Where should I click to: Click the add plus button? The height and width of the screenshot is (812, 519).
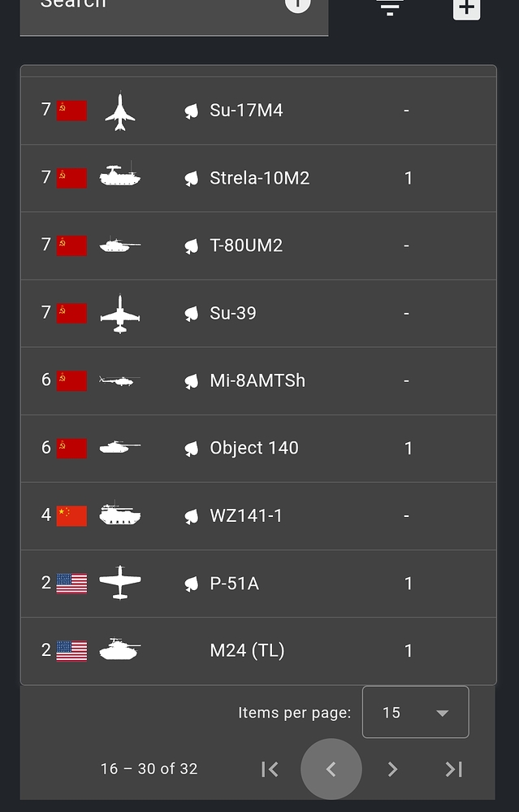tap(466, 7)
